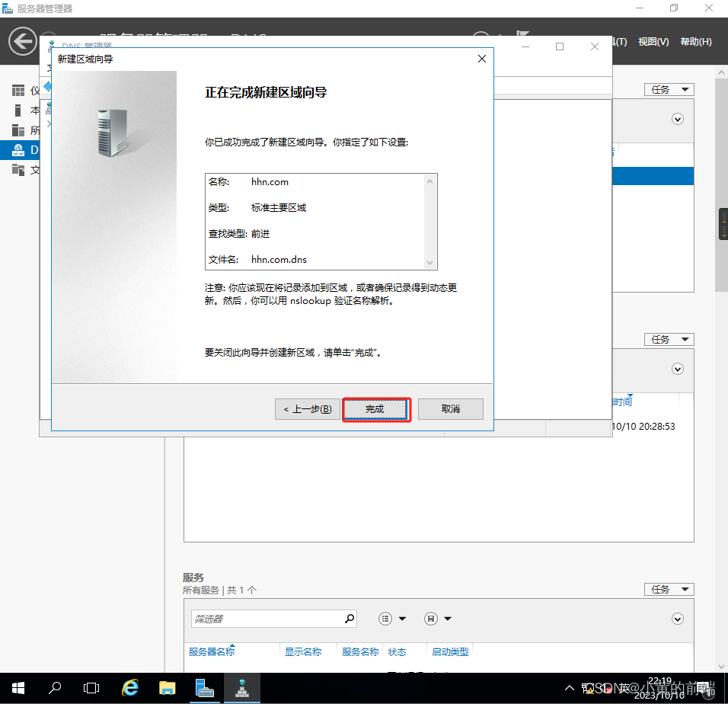
Task: Sort by 时间 column header
Action: (x=623, y=402)
